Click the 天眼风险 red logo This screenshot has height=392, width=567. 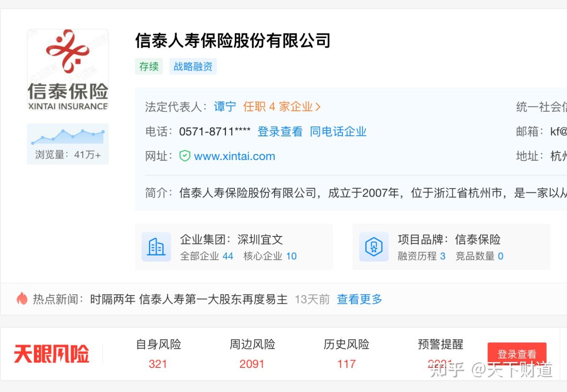(51, 353)
